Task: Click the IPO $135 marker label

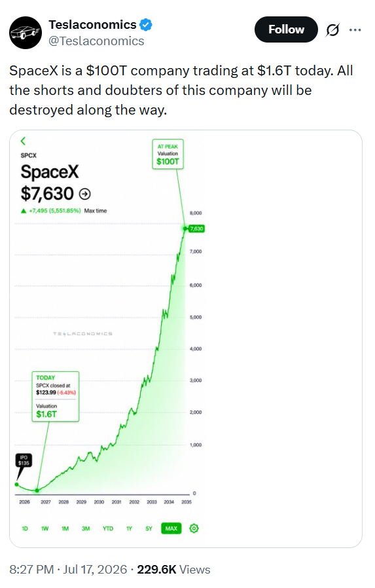Action: 24,460
